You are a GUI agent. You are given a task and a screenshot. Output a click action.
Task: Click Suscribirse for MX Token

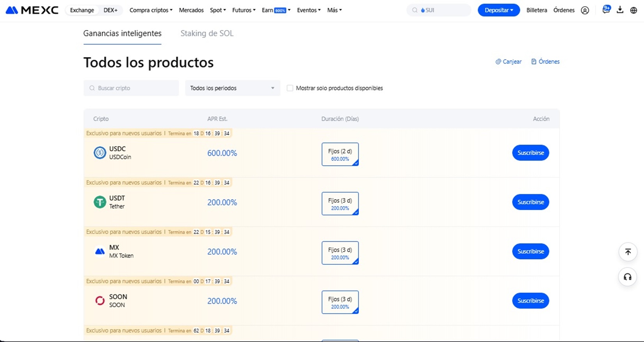tap(530, 251)
